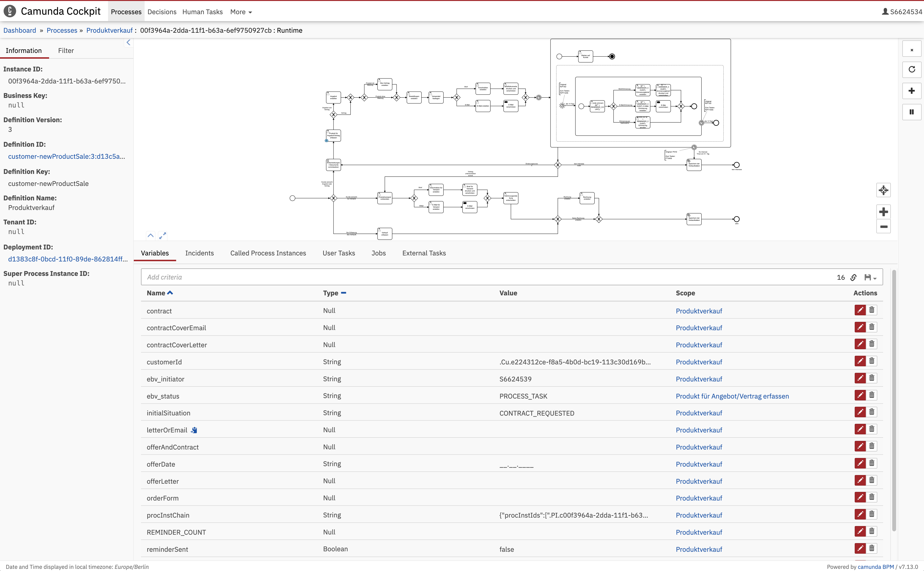Open Produktverkauf breadcrumb link

pos(109,30)
